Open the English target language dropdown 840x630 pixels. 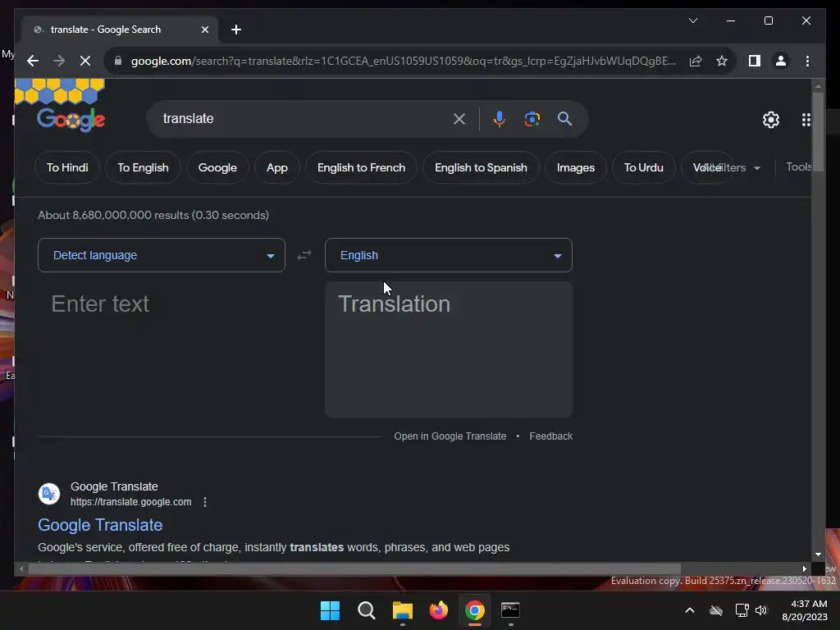pyautogui.click(x=449, y=255)
